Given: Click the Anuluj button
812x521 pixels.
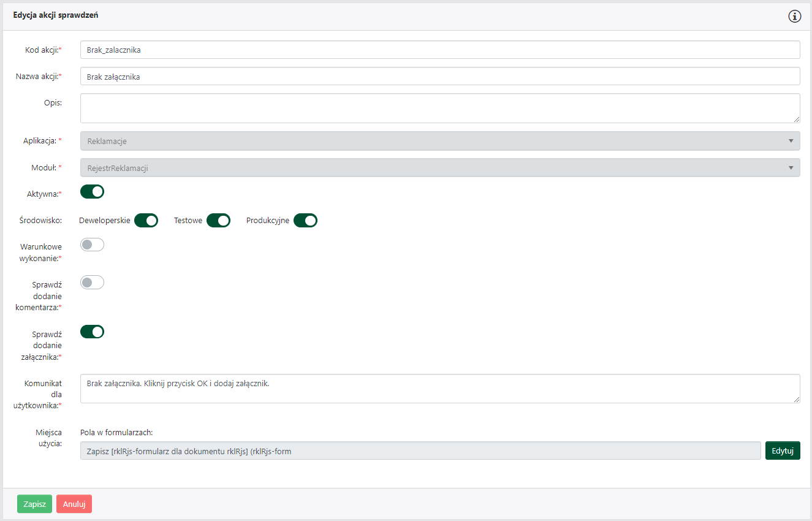Looking at the screenshot, I should (x=74, y=504).
